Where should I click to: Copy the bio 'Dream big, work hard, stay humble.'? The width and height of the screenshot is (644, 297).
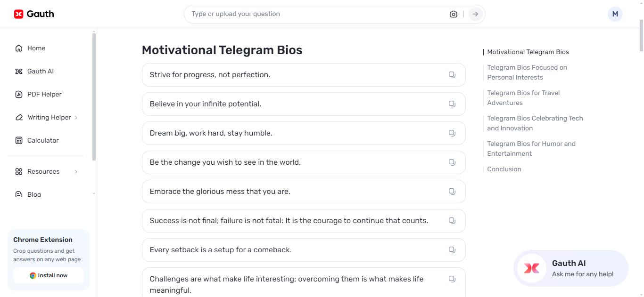point(452,133)
